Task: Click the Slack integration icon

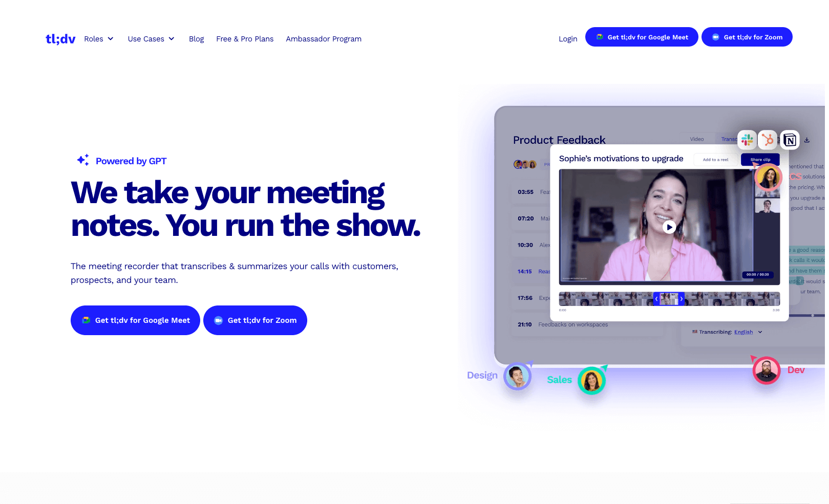Action: pyautogui.click(x=747, y=139)
